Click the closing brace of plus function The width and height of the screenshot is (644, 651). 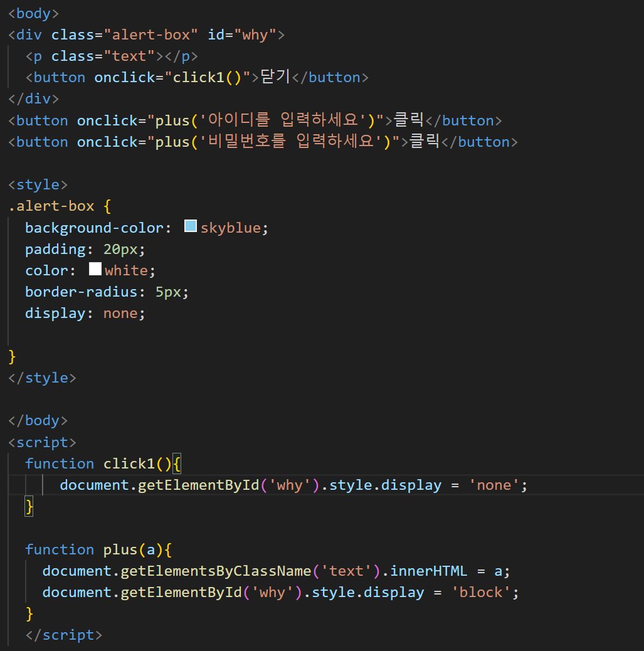29,614
